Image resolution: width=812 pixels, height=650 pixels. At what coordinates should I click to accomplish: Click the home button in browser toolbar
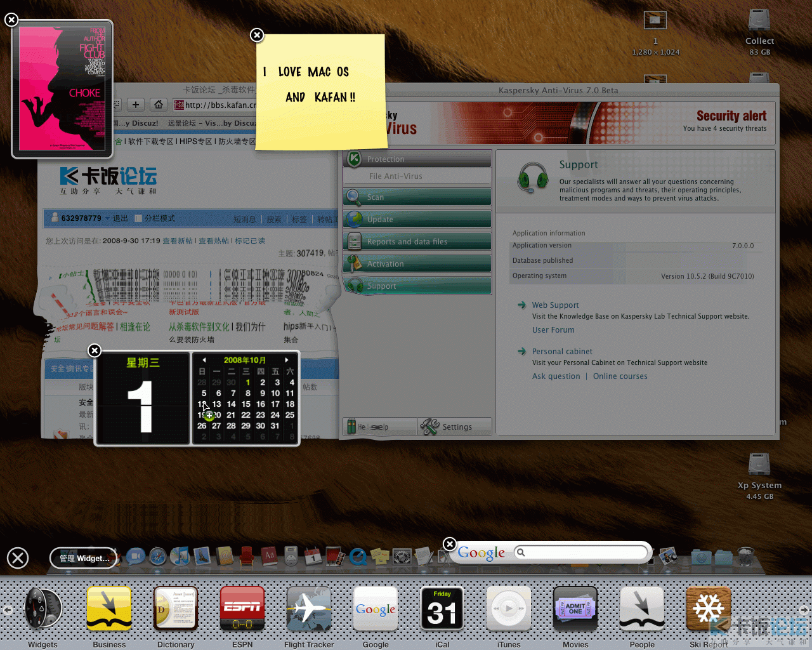(x=159, y=105)
